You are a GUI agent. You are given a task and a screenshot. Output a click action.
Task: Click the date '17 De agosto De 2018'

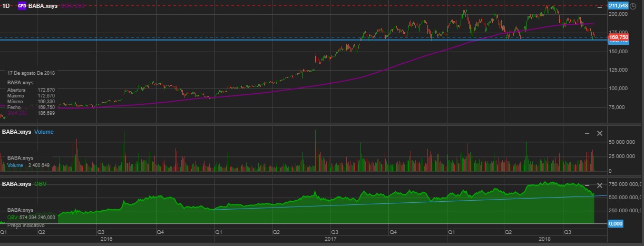coord(31,73)
